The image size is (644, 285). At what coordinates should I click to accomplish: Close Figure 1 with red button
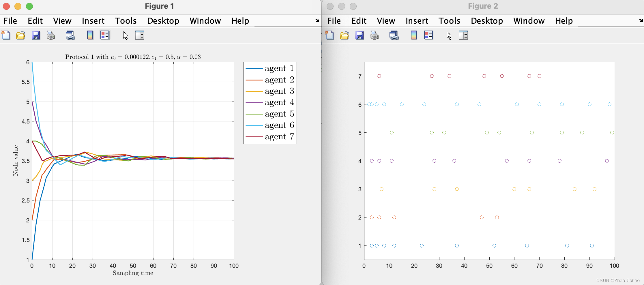6,6
